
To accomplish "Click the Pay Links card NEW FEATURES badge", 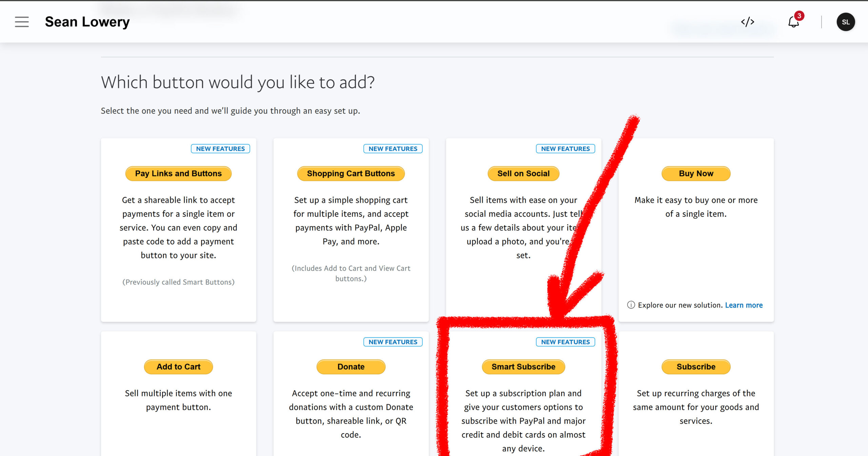I will 220,148.
